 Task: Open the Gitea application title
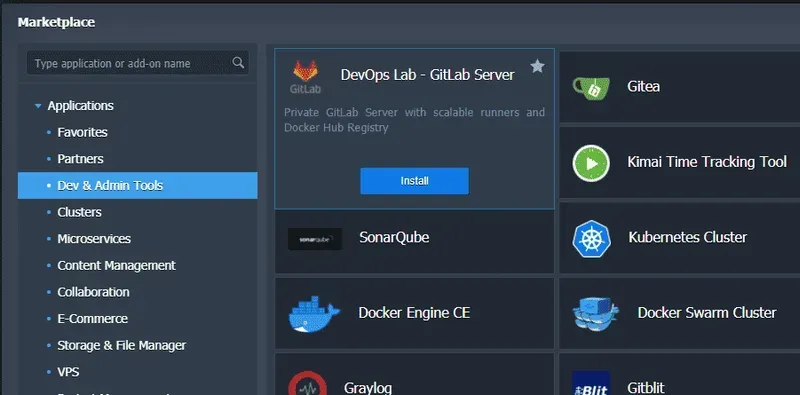[x=643, y=86]
